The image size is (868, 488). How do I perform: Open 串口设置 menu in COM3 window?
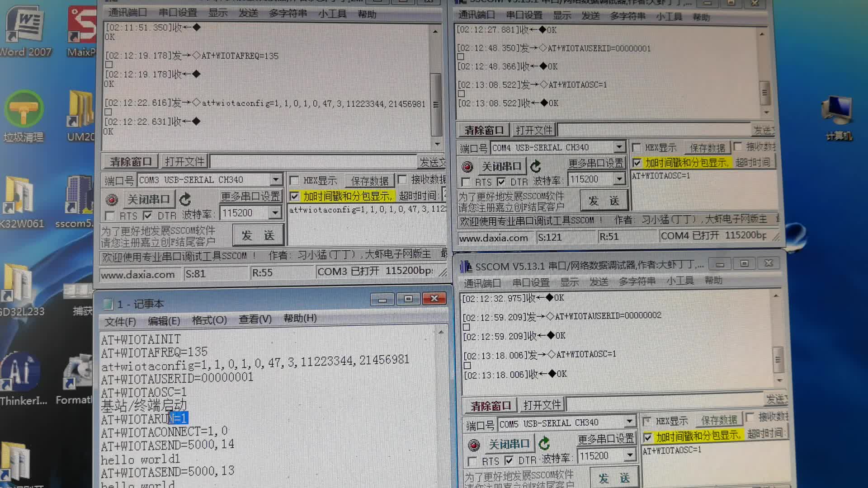178,13
